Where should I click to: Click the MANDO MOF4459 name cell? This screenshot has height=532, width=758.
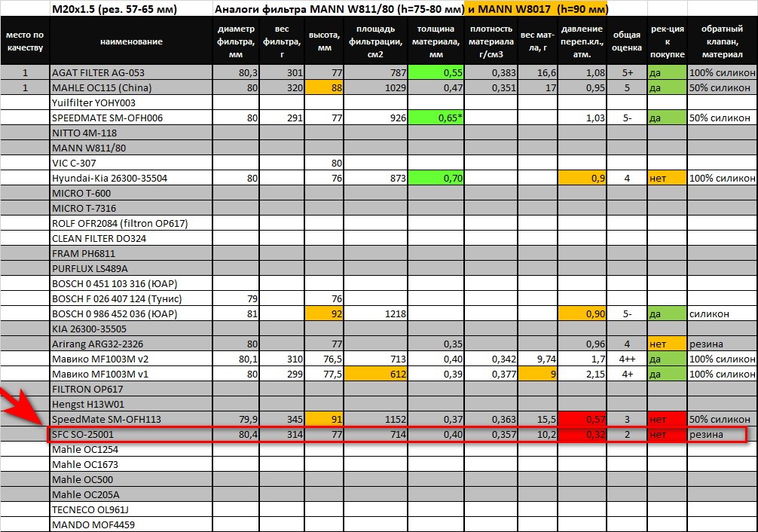(x=130, y=525)
